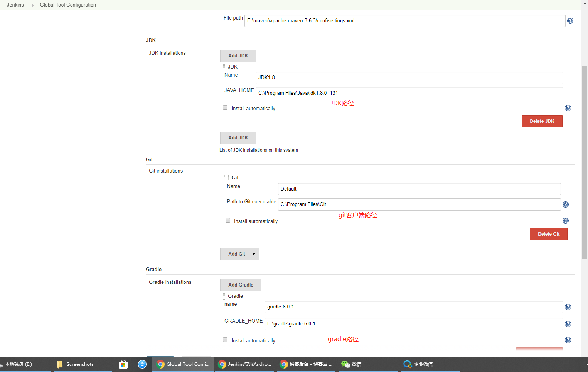Click the top Add JDK button
Viewport: 588px width, 372px height.
pyautogui.click(x=238, y=56)
